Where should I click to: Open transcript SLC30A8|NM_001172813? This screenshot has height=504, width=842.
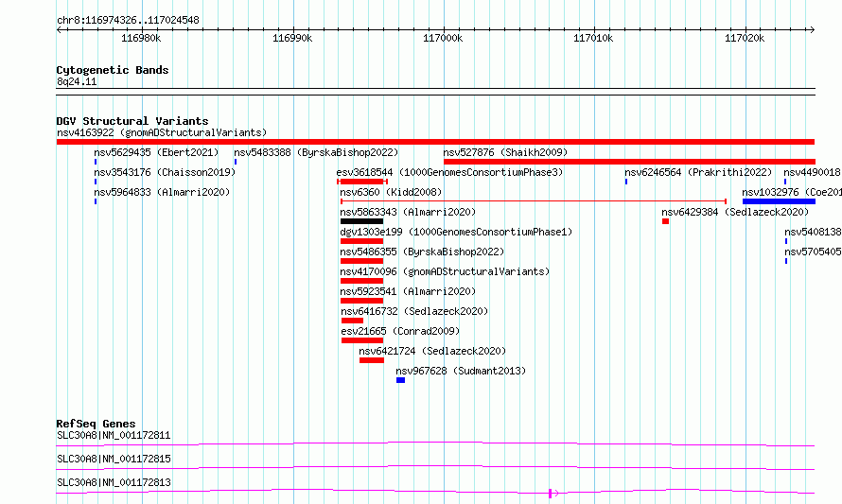tap(114, 482)
